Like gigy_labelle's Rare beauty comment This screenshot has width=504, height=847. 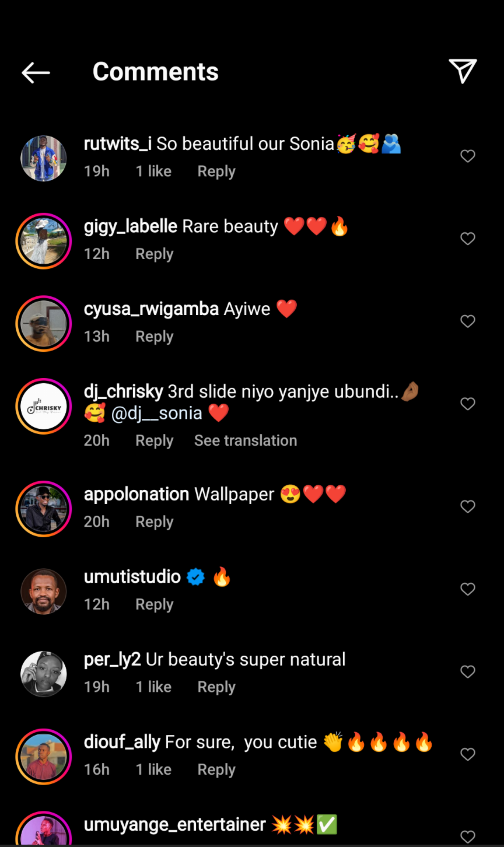pyautogui.click(x=468, y=239)
